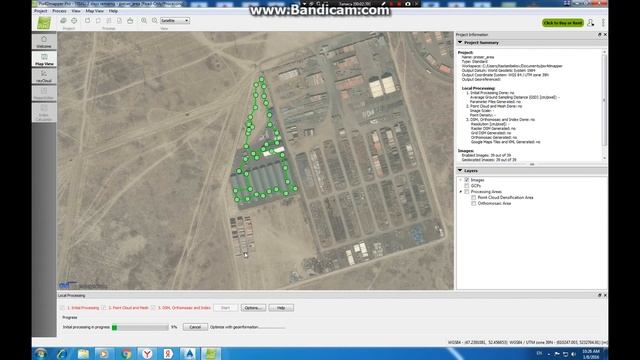Toggle the Images layer checkbox

(467, 180)
